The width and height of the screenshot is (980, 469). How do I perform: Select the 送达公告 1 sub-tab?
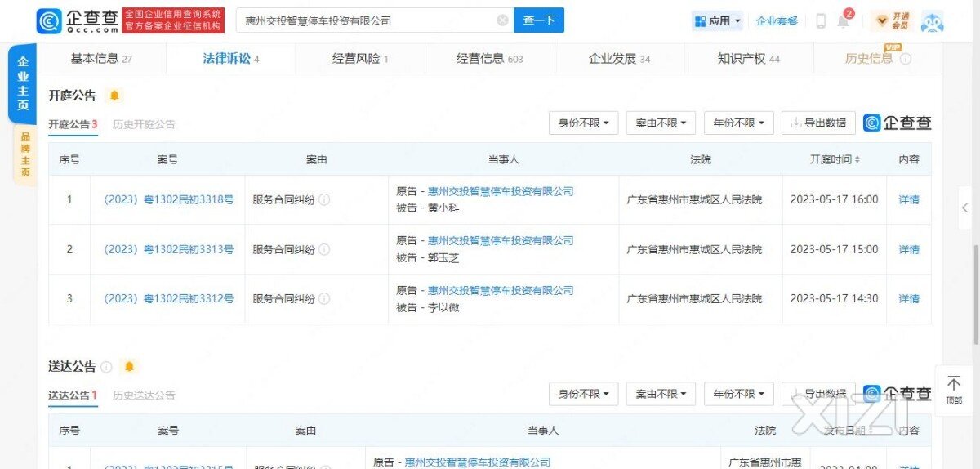tap(73, 395)
